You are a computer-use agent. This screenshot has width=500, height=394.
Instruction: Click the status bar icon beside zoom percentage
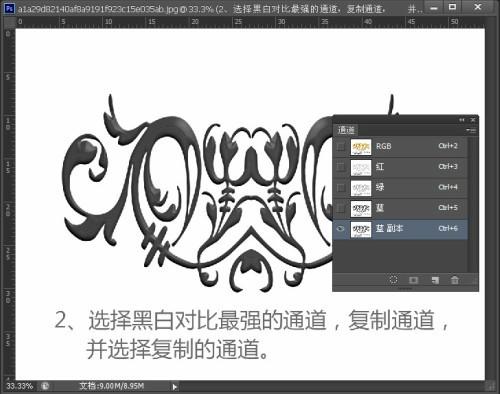tap(45, 386)
